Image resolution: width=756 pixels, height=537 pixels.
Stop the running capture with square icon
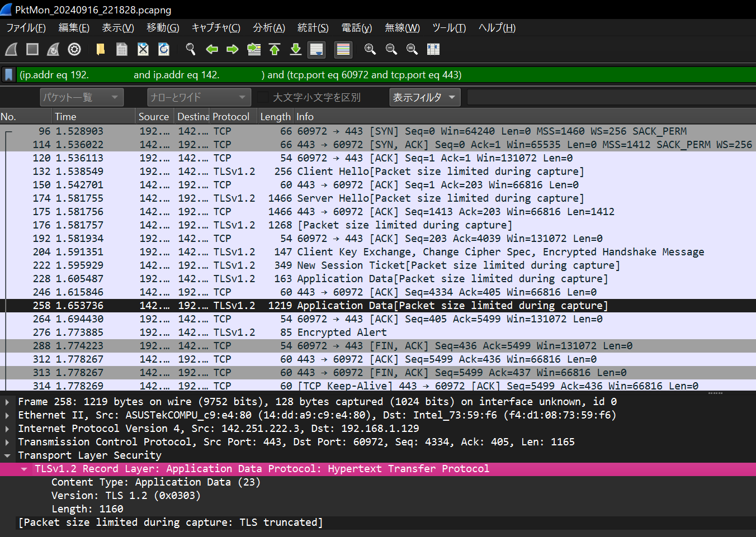pyautogui.click(x=32, y=50)
